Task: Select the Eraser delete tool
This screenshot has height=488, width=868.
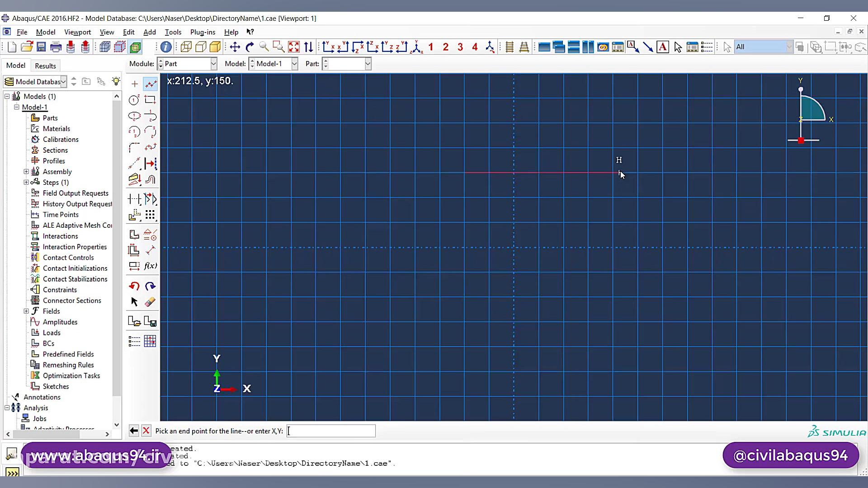Action: (150, 302)
